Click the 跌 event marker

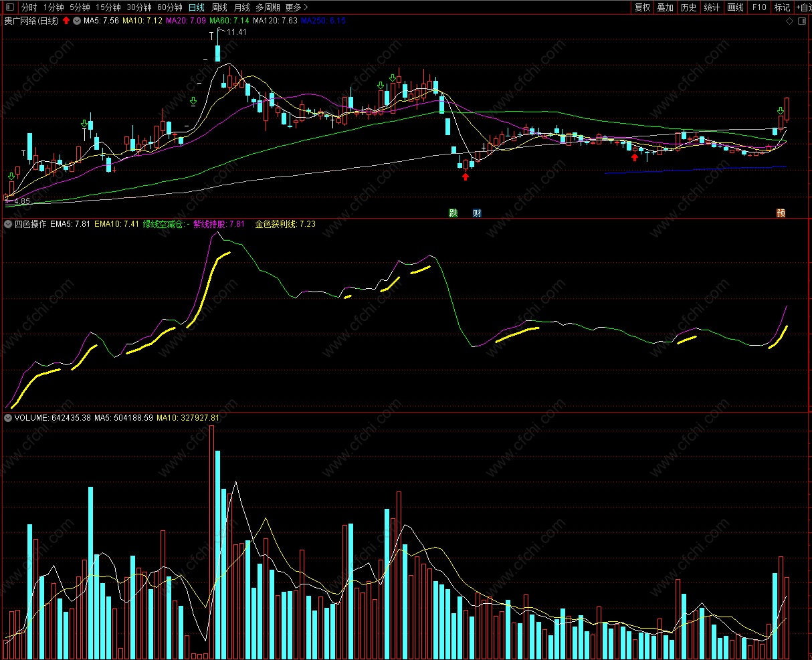point(453,213)
